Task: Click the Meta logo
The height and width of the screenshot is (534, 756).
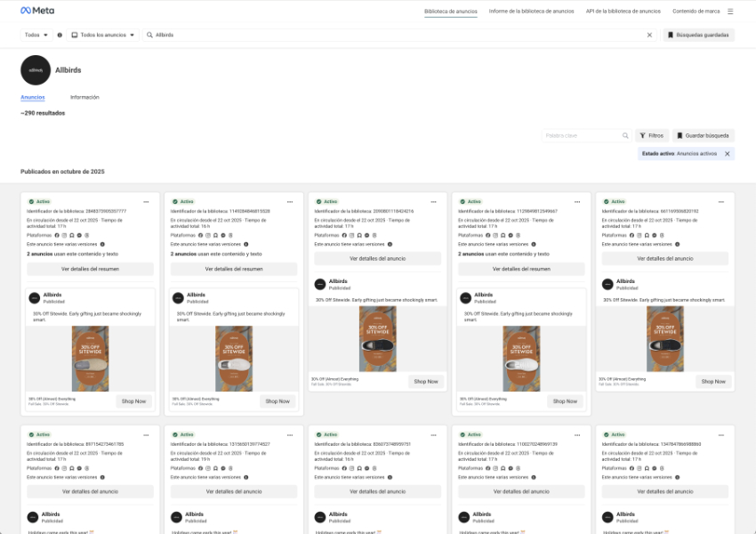Action: (37, 11)
